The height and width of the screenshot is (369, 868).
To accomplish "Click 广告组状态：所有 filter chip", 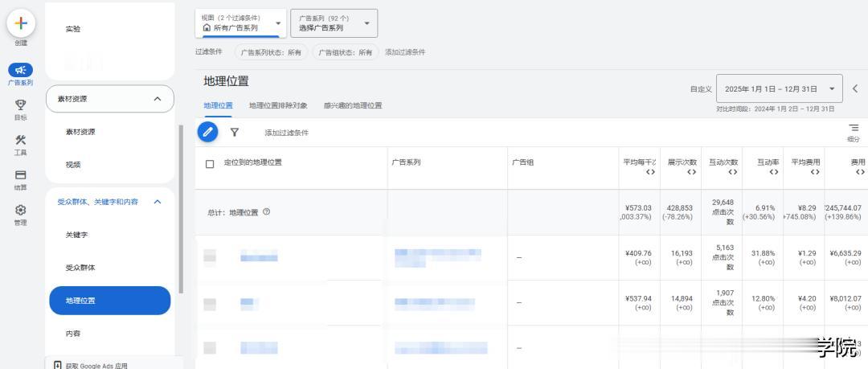I will coord(346,52).
